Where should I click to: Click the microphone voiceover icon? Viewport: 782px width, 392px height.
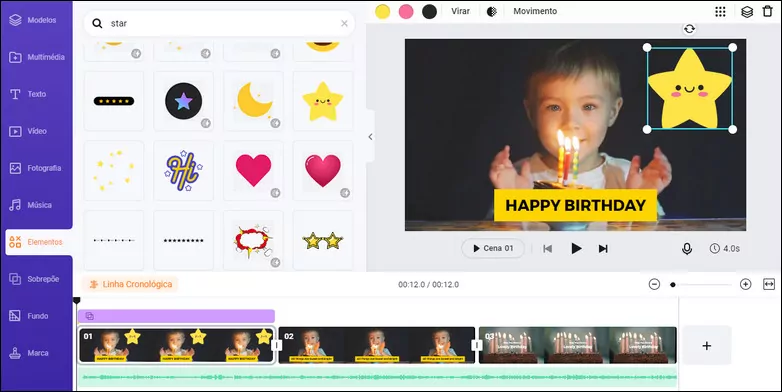(687, 248)
